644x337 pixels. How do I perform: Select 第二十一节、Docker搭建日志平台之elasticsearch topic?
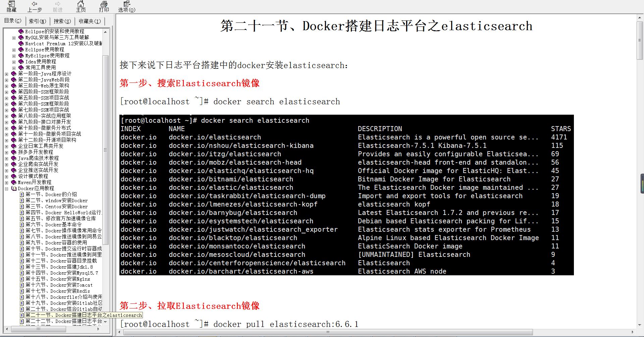[x=84, y=315]
